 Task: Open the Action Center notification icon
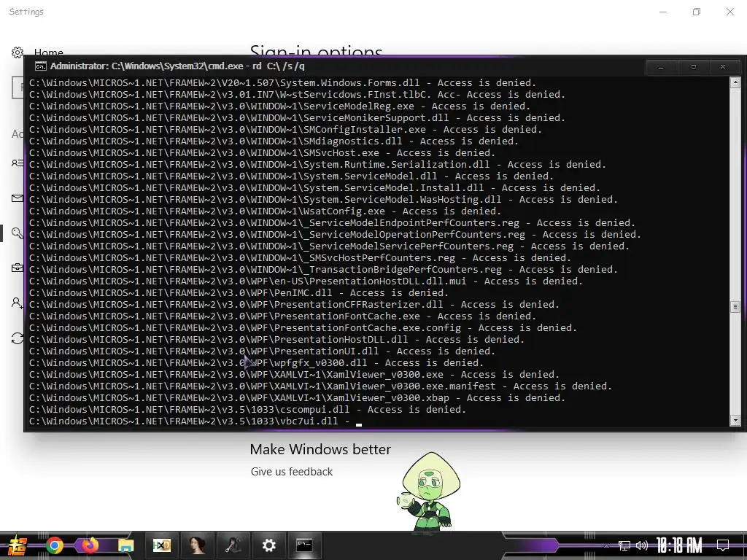(723, 545)
